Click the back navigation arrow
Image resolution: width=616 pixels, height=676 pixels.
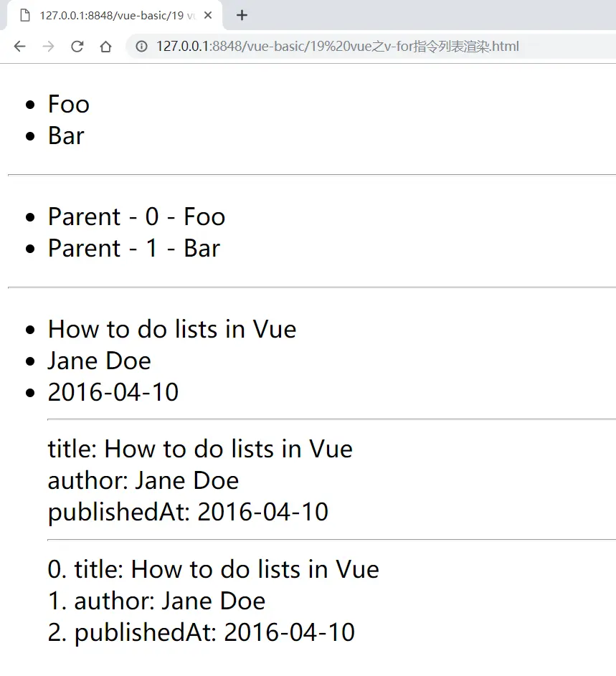click(x=19, y=47)
